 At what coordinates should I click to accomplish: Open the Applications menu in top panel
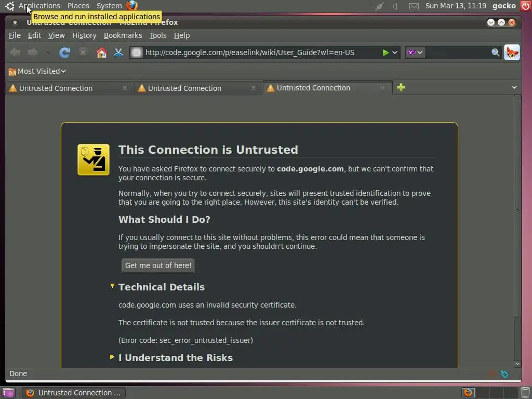pos(39,6)
